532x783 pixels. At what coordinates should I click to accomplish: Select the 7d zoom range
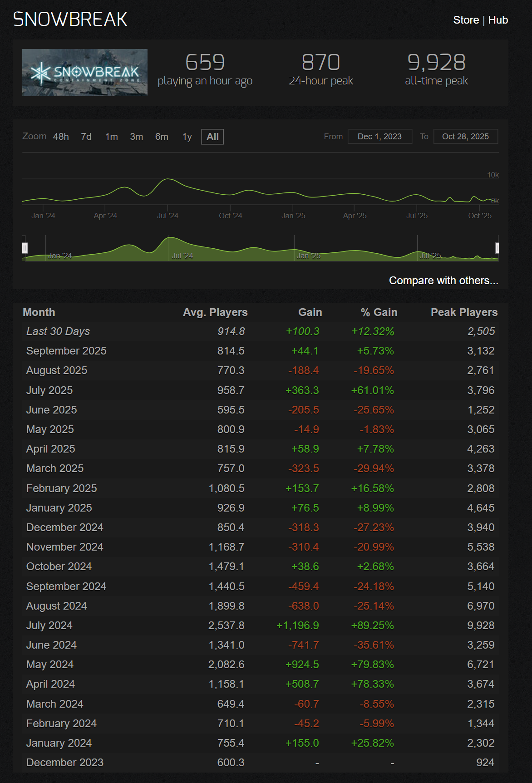coord(86,137)
